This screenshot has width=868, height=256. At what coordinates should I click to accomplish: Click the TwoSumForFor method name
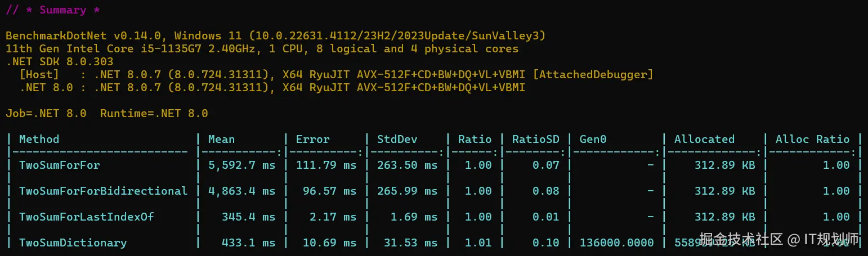click(59, 165)
